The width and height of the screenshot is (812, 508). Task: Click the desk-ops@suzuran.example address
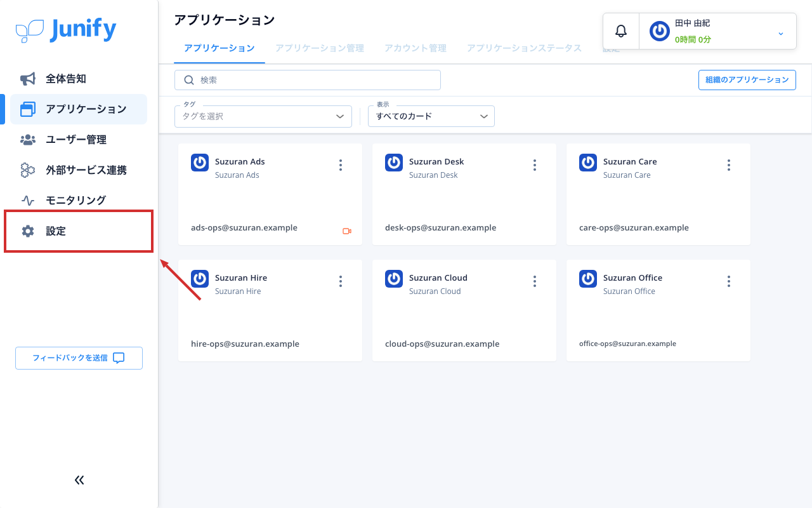click(x=441, y=228)
